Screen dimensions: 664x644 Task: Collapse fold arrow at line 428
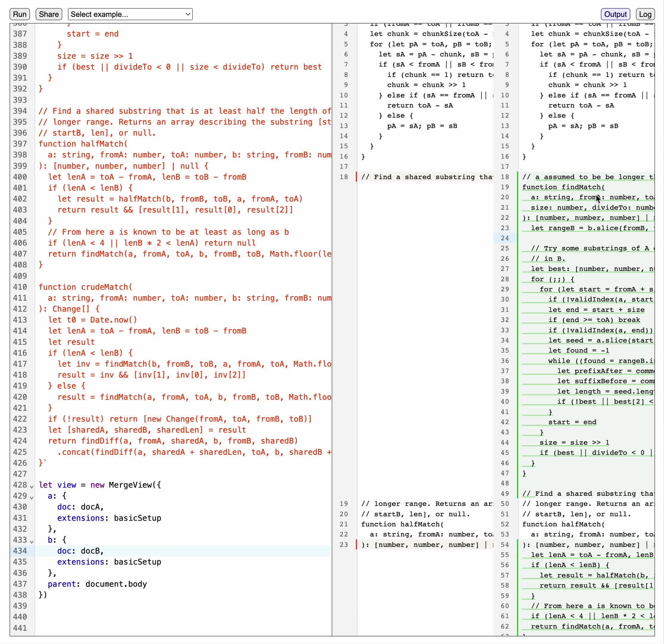click(x=32, y=486)
